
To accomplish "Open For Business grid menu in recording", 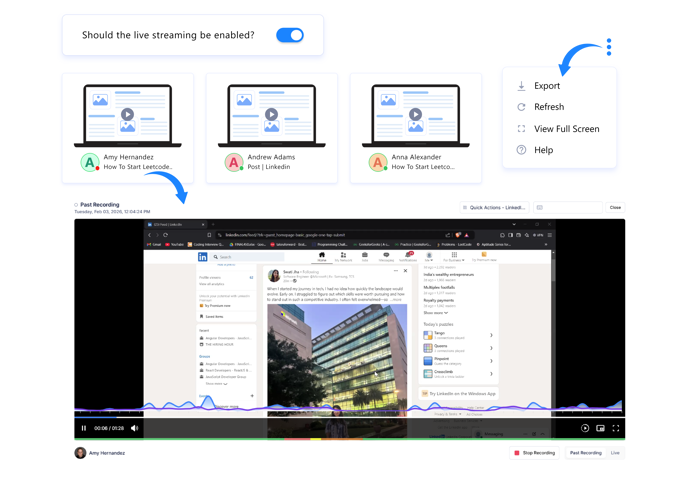I will 454,257.
